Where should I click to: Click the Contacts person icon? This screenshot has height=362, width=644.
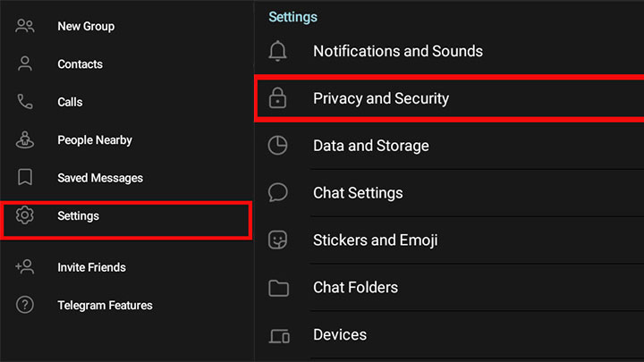25,64
